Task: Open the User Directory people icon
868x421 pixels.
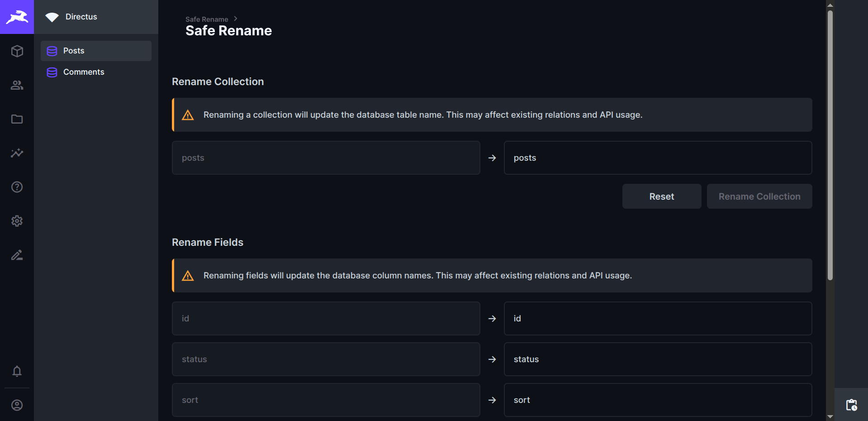Action: click(17, 85)
